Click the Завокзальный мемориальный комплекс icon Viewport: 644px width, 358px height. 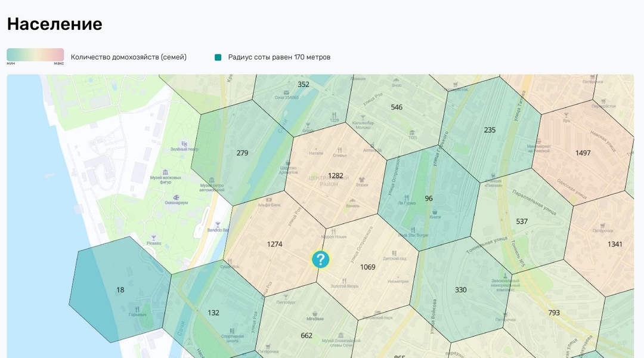click(x=506, y=276)
